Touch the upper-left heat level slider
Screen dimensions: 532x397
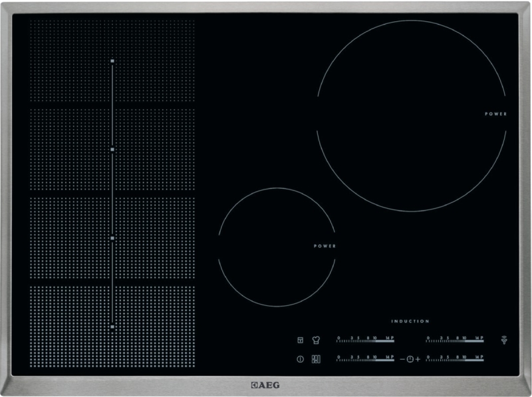point(365,339)
